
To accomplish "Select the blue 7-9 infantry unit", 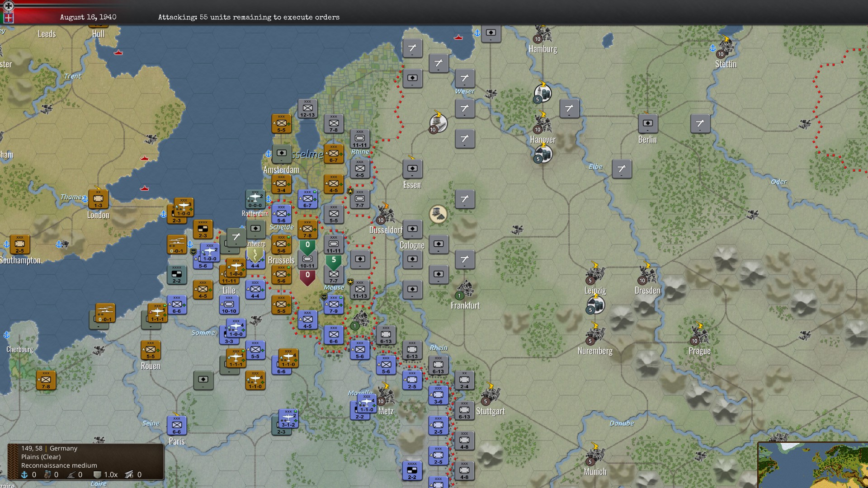I will tap(334, 305).
